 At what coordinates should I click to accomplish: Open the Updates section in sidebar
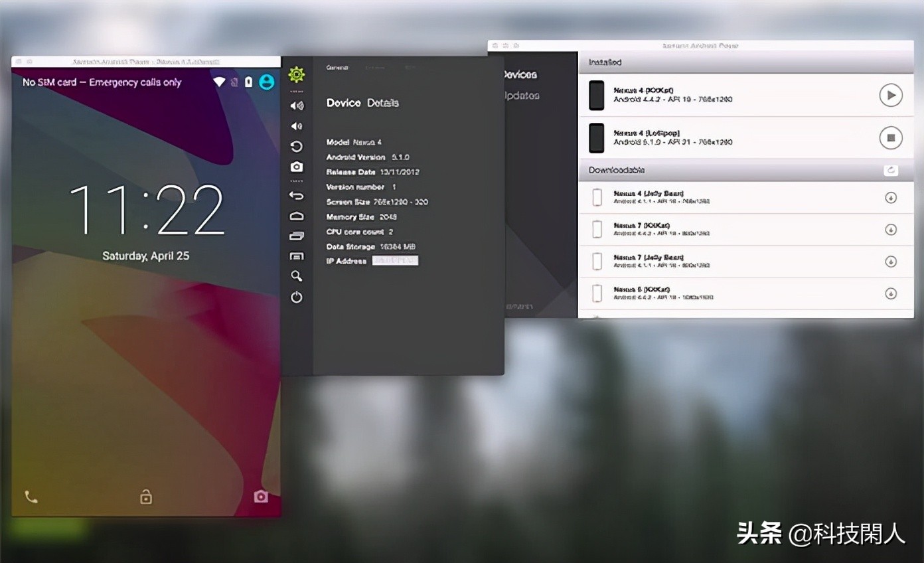click(x=522, y=96)
